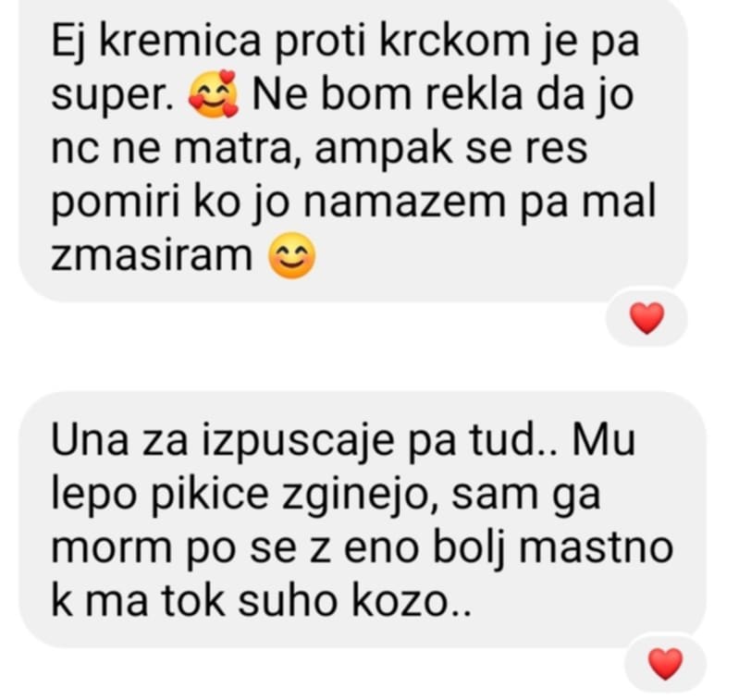Select the message bubble starting with 'Ej kremica'

[x=353, y=149]
